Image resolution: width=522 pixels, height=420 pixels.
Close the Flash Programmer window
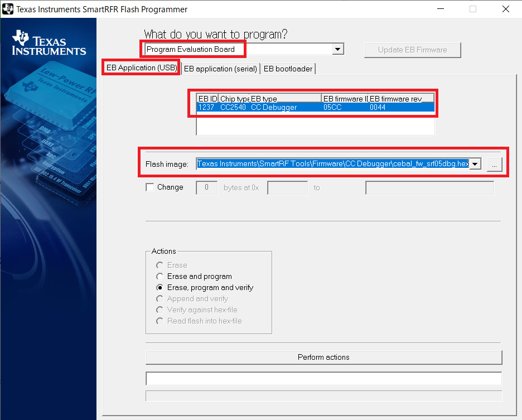point(506,9)
